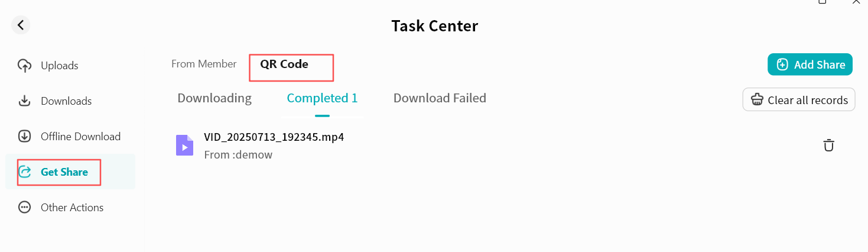Click the Other Actions ellipsis icon
The width and height of the screenshot is (868, 252).
click(x=24, y=208)
